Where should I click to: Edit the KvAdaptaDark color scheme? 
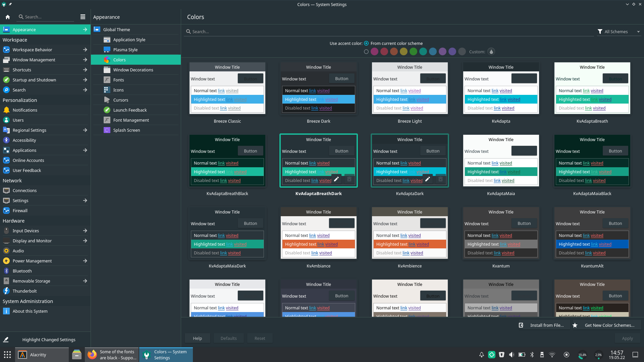[428, 179]
